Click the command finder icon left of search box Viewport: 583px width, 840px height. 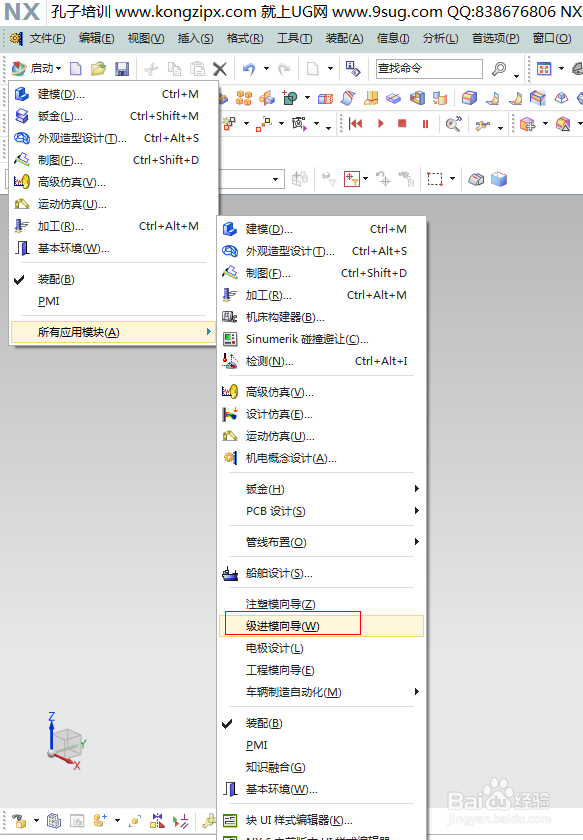tap(353, 69)
